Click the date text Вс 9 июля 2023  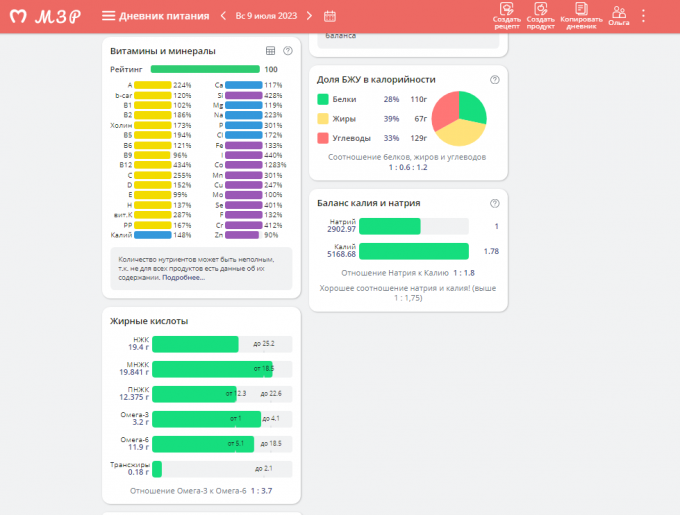(x=266, y=16)
